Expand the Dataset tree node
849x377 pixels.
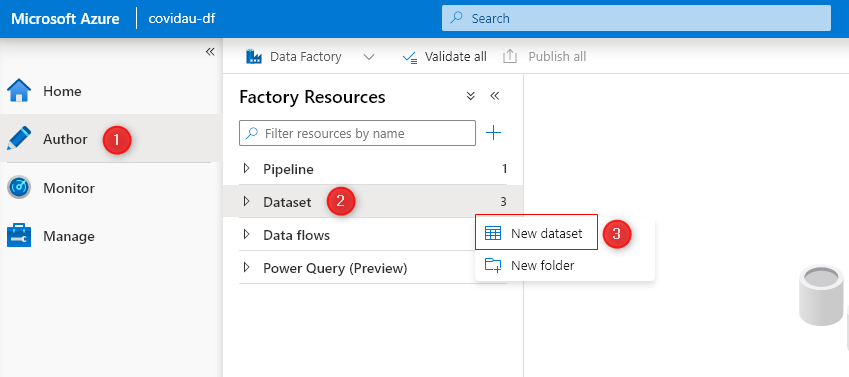[x=247, y=202]
